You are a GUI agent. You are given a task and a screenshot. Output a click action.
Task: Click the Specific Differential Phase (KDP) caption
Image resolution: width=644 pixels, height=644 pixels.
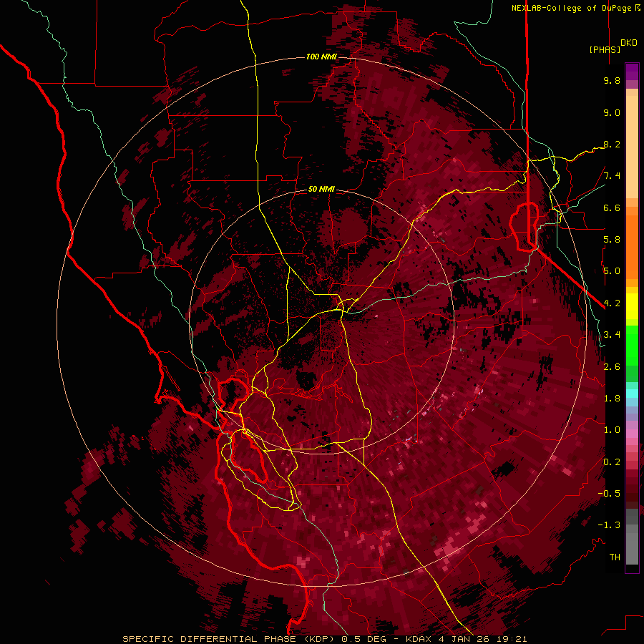[x=227, y=639]
